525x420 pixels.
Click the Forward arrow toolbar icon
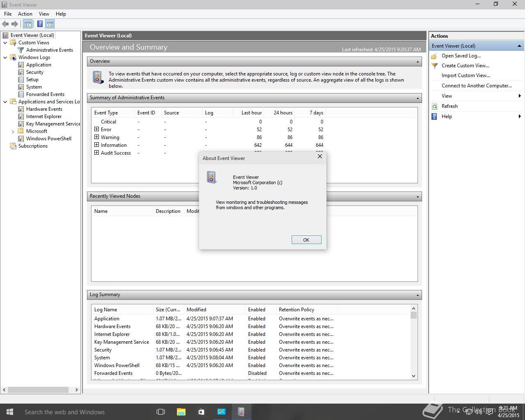click(15, 24)
